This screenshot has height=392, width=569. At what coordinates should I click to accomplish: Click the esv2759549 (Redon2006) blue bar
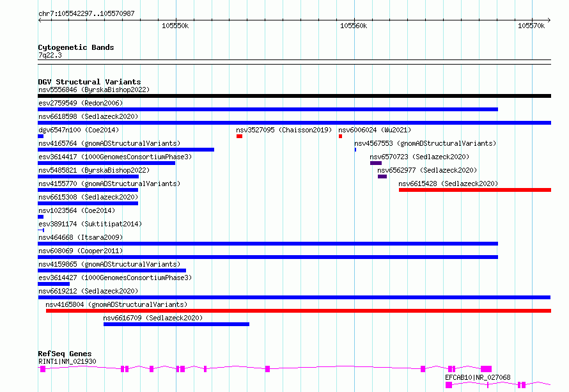pos(268,109)
